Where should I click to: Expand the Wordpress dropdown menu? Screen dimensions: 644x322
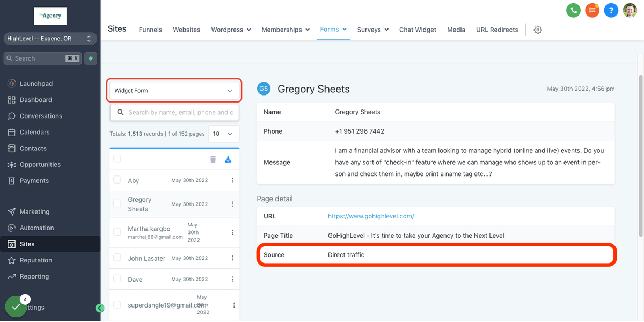pyautogui.click(x=231, y=30)
